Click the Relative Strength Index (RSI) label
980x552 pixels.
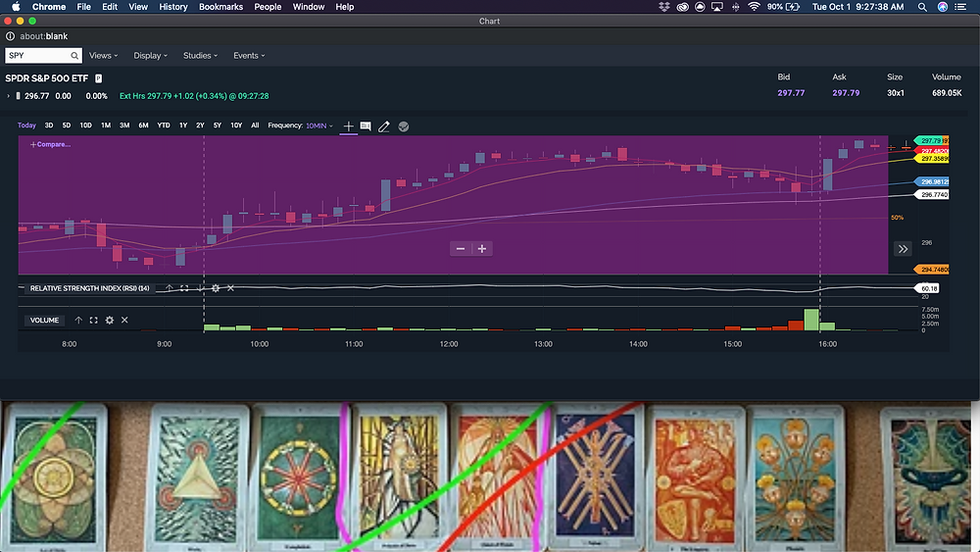click(x=89, y=288)
